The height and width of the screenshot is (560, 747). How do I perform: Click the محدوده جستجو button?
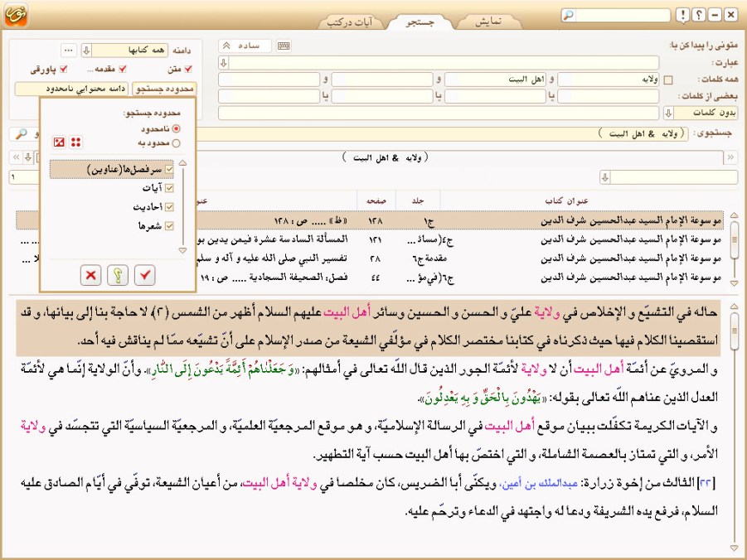(x=164, y=89)
